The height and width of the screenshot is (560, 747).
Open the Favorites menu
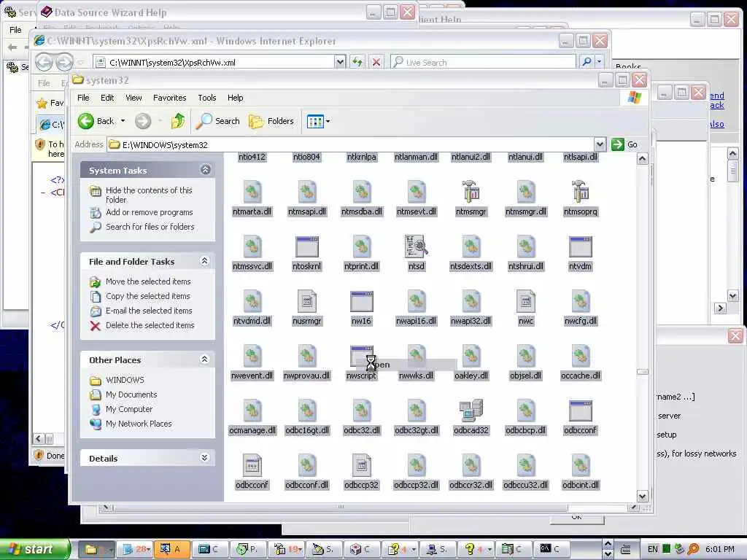(169, 98)
